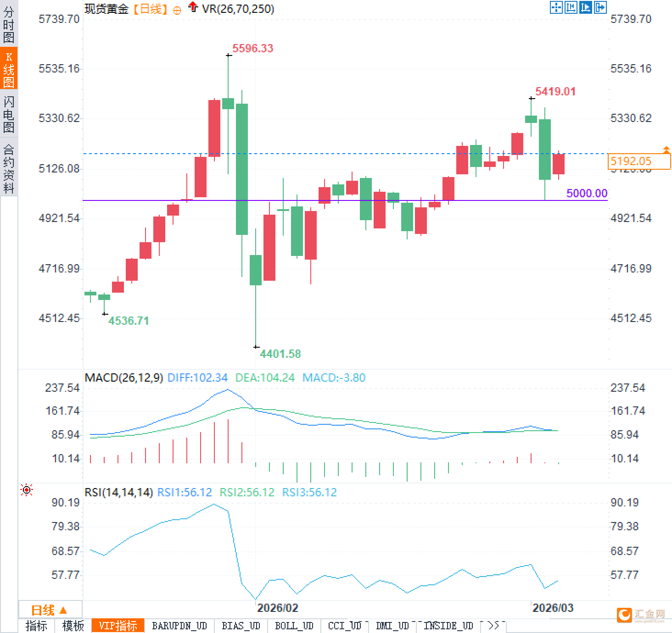The width and height of the screenshot is (672, 633).
Task: Switch to 分时图 intraday view
Action: [9, 25]
